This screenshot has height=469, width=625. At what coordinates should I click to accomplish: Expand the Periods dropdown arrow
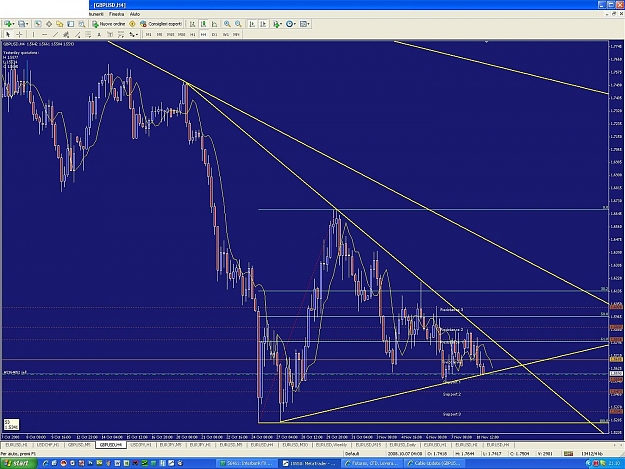tap(295, 24)
